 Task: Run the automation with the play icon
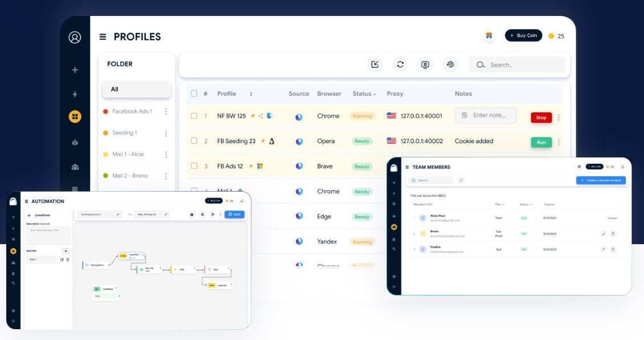(213, 214)
